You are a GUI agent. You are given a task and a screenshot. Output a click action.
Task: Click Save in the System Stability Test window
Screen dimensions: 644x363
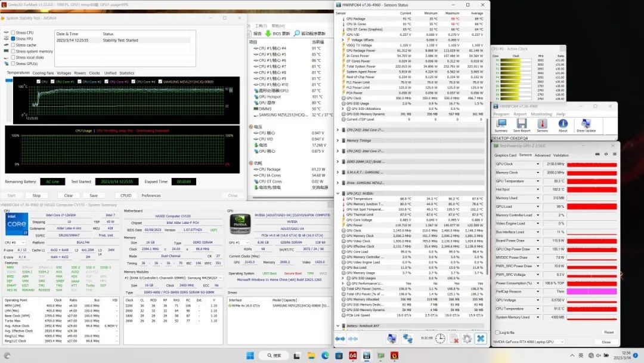click(x=94, y=196)
